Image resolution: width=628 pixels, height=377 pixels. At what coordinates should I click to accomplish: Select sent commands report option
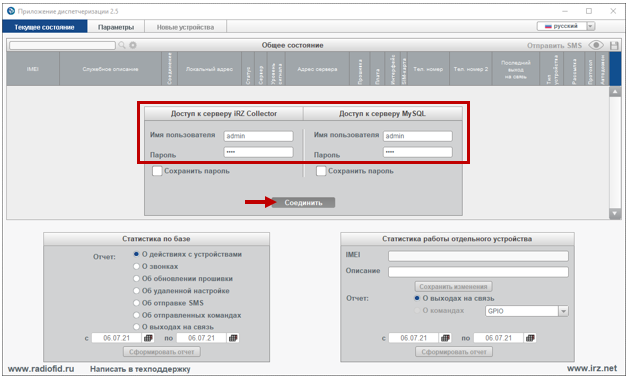pos(136,315)
